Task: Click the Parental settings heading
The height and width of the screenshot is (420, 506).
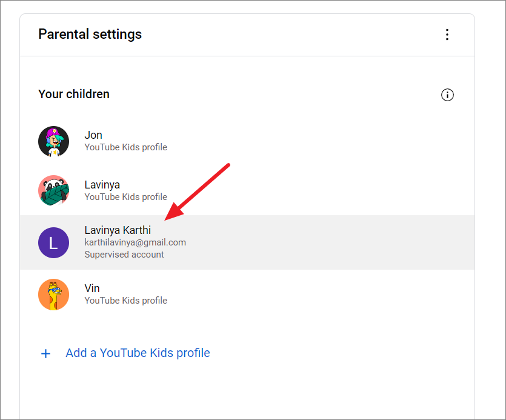Action: [90, 34]
